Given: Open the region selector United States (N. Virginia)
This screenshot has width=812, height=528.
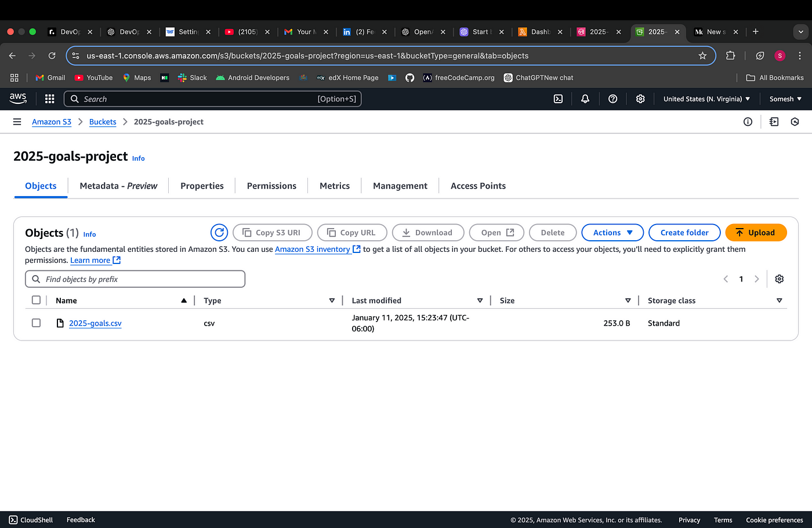Looking at the screenshot, I should tap(706, 99).
